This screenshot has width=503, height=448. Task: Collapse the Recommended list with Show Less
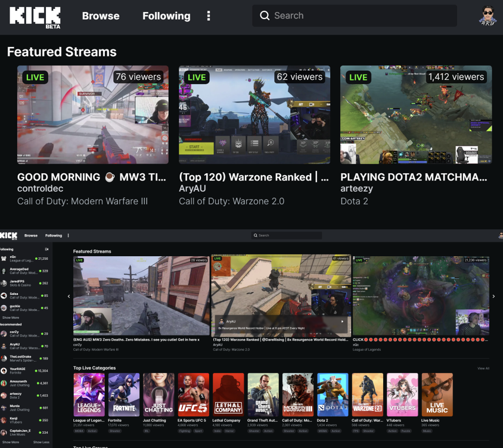[41, 442]
